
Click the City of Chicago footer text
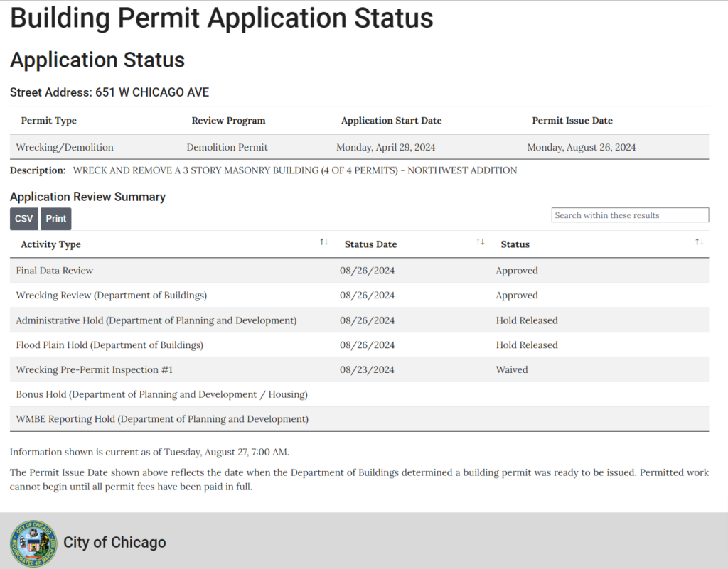[114, 542]
